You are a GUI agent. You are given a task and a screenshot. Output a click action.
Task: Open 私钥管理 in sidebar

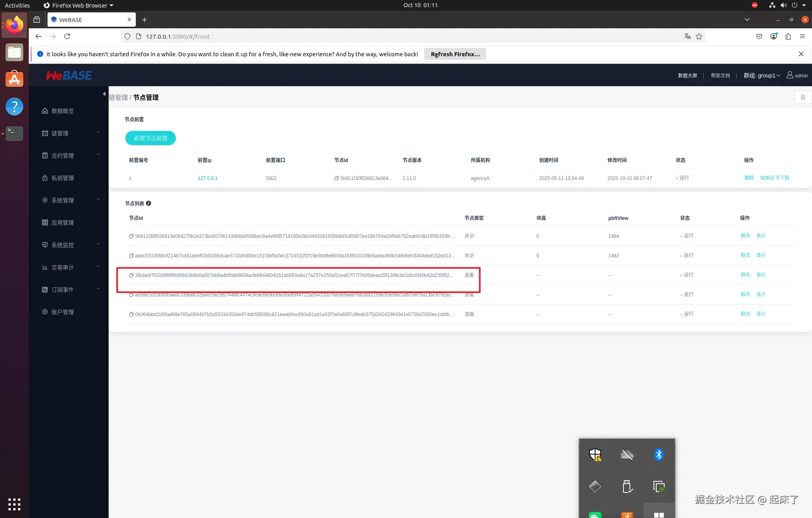[63, 178]
